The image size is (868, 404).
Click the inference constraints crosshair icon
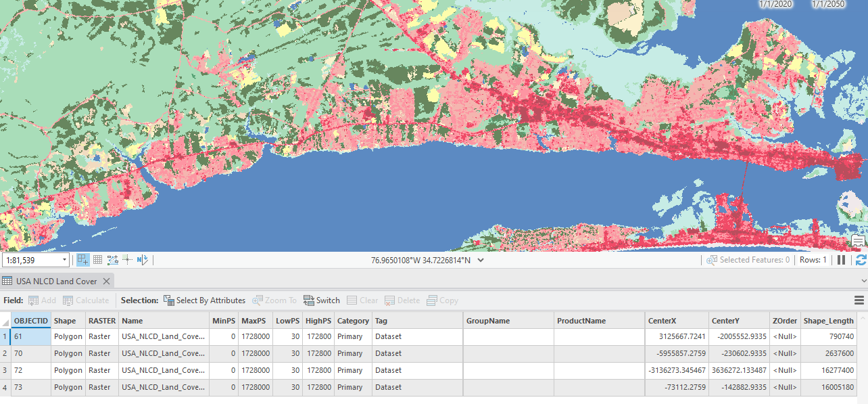(x=127, y=260)
